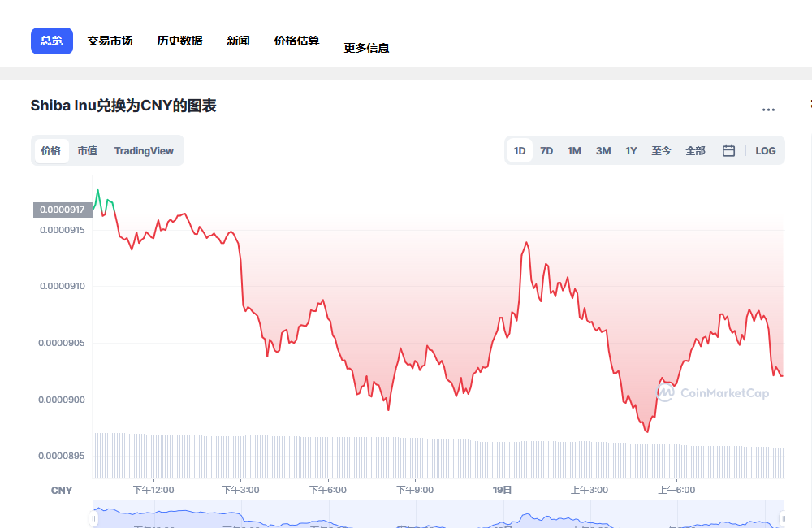This screenshot has height=528, width=812.
Task: Select the 1Y time range
Action: coord(631,151)
